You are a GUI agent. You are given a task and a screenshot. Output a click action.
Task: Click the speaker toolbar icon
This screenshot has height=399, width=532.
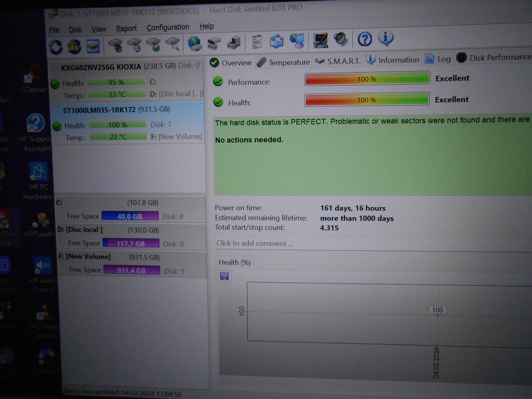[341, 39]
